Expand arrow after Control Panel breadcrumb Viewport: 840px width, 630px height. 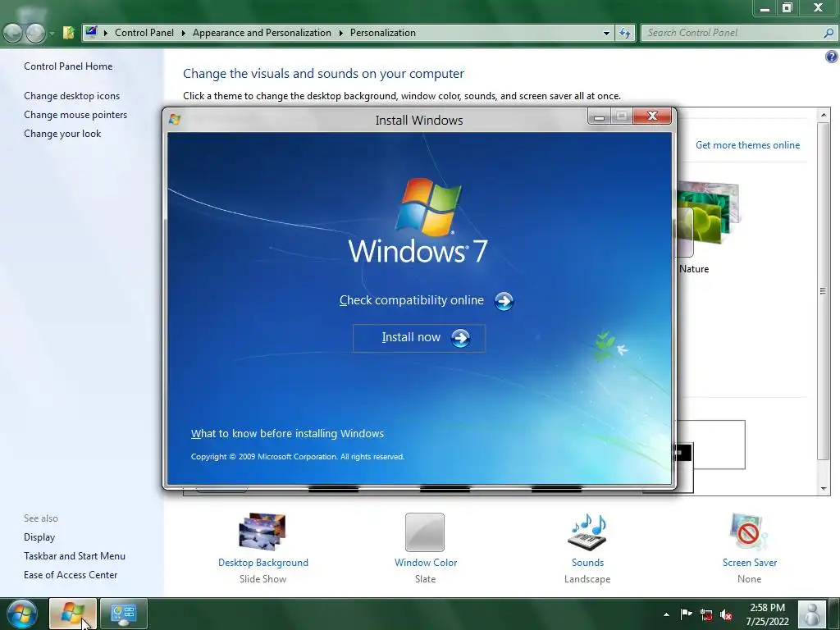pos(183,33)
